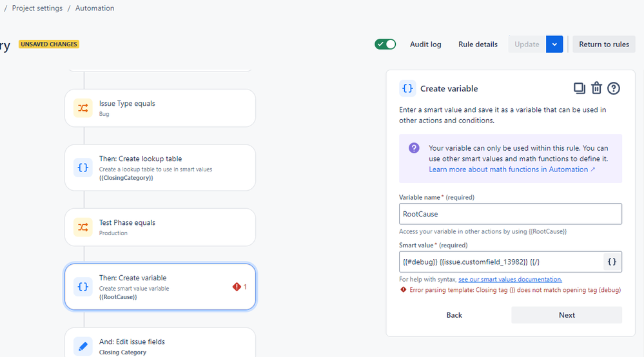The image size is (644, 357).
Task: Toggle the rule enabled switch
Action: pyautogui.click(x=385, y=44)
